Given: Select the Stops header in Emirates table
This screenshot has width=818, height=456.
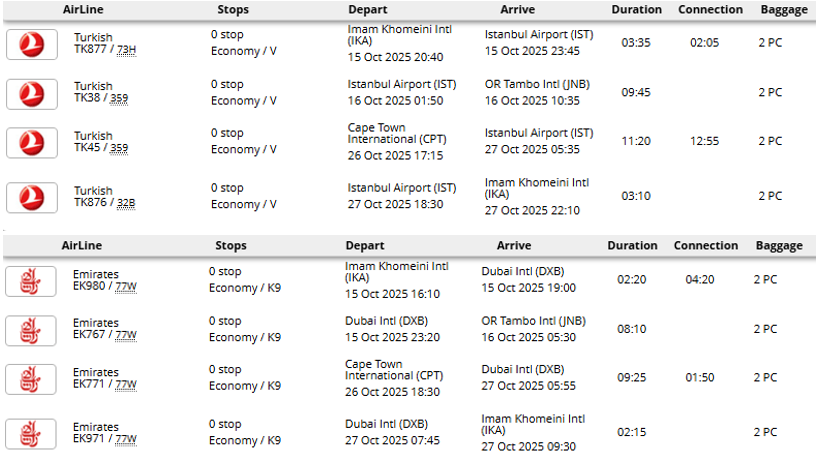Looking at the screenshot, I should click(231, 245).
